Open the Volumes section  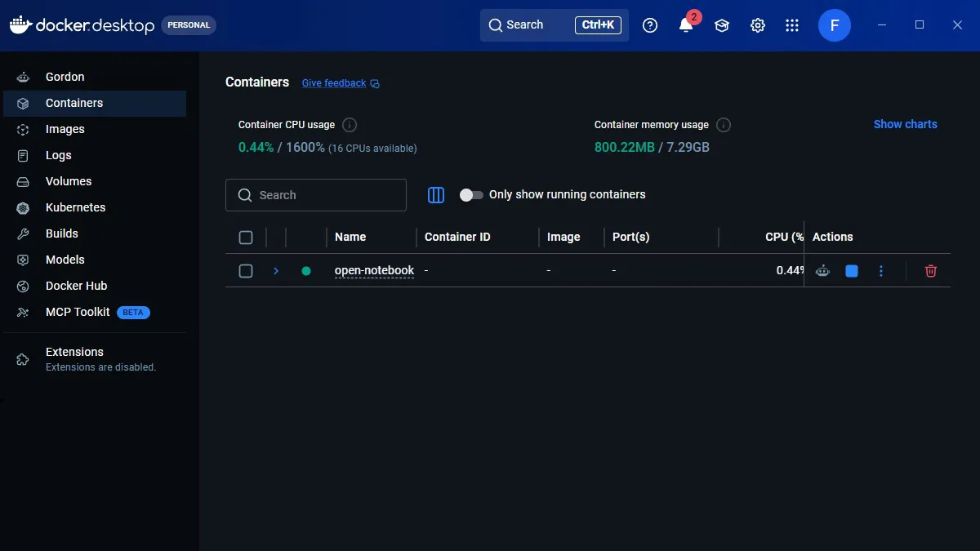[x=95, y=181]
